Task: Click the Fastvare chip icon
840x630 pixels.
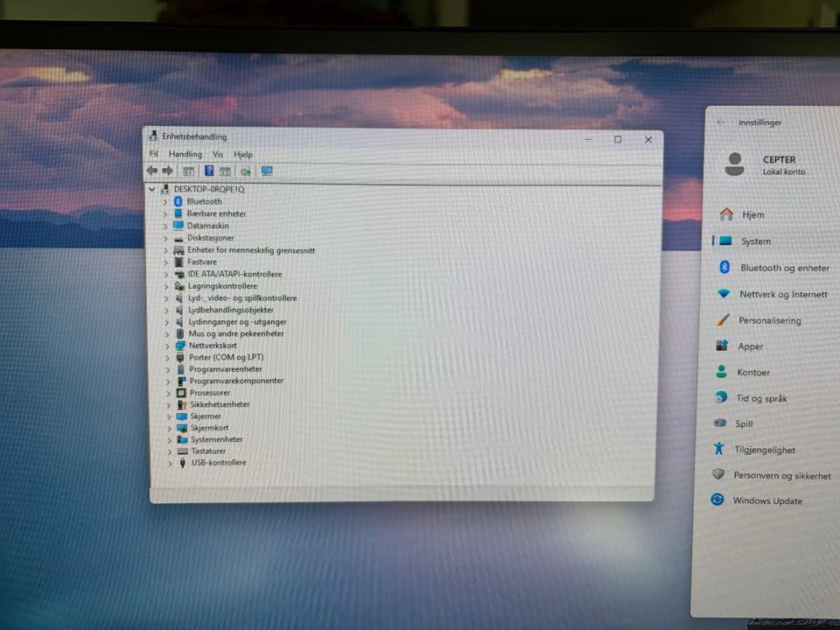Action: tap(178, 262)
